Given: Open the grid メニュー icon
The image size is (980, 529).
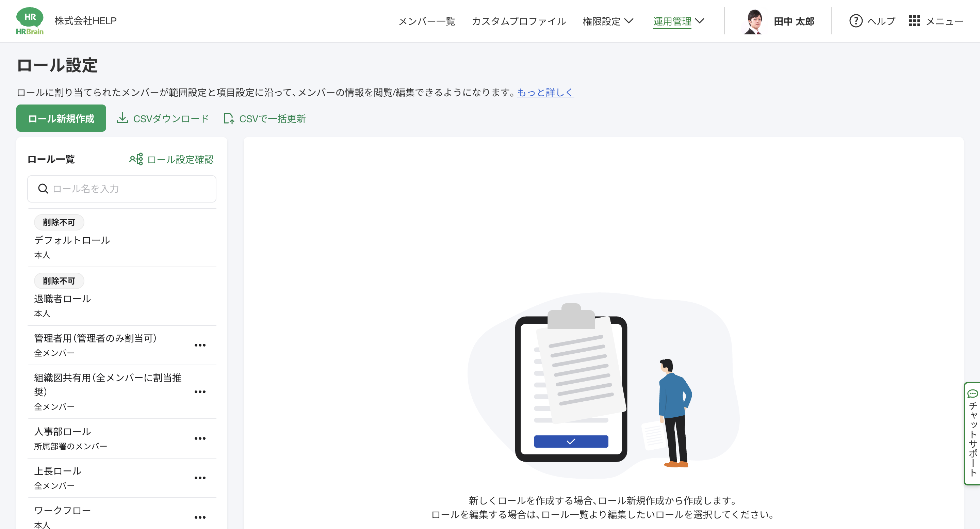Looking at the screenshot, I should click(x=914, y=21).
